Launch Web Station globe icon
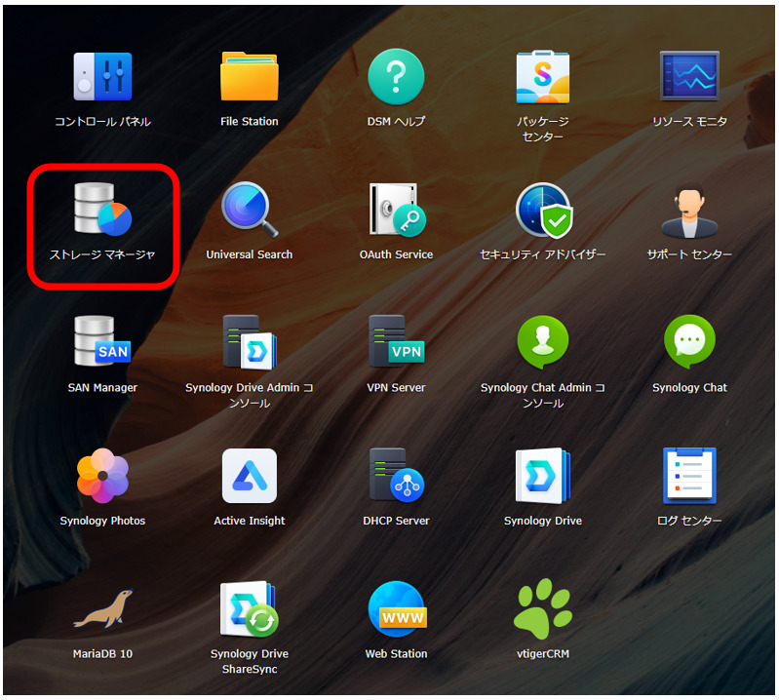The width and height of the screenshot is (779, 700). (x=397, y=609)
